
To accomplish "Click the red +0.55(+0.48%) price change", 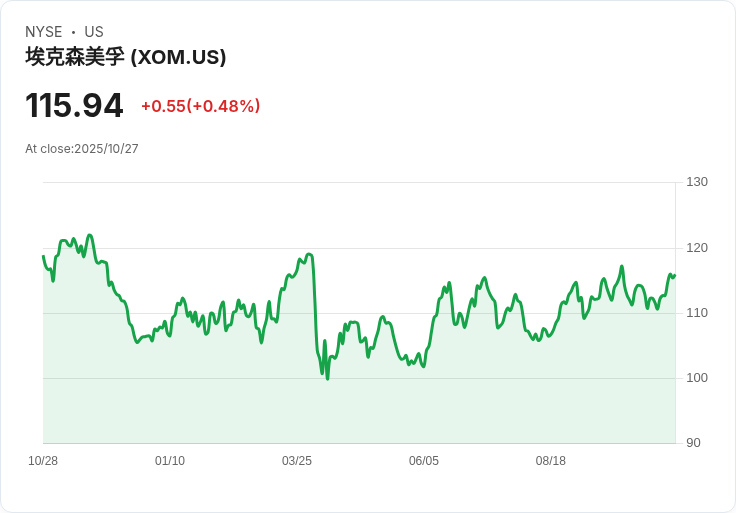I will coord(200,106).
